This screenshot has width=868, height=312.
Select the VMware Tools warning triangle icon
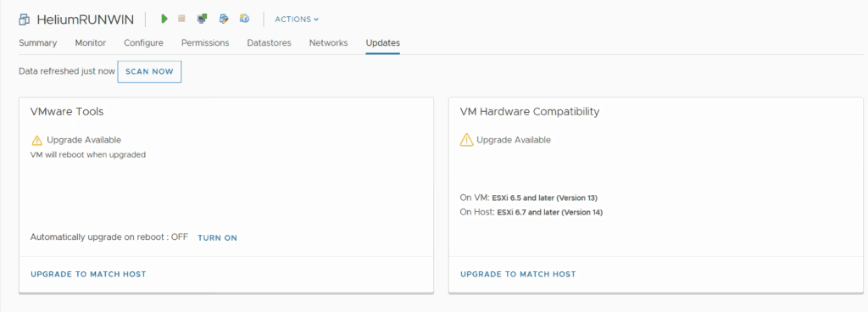(37, 141)
